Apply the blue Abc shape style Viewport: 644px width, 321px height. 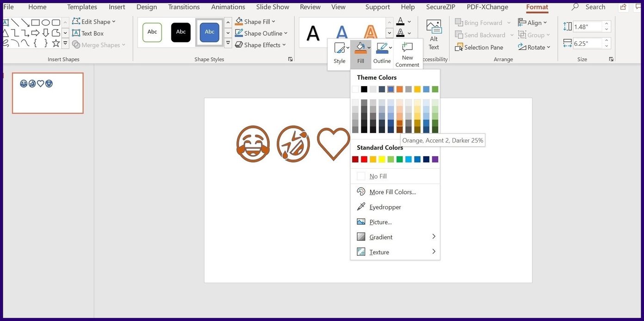click(210, 32)
